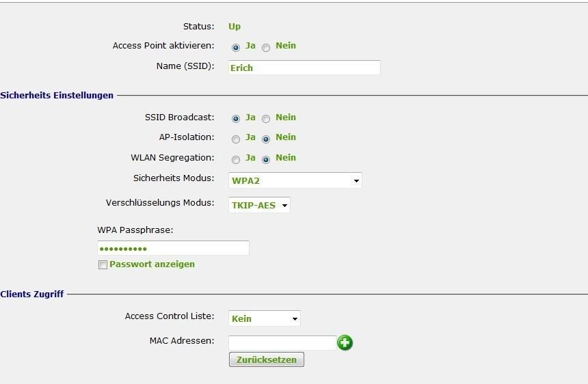Viewport: 588px width, 384px height.
Task: Focus the Name (SSID) field containing Erich
Action: [304, 68]
